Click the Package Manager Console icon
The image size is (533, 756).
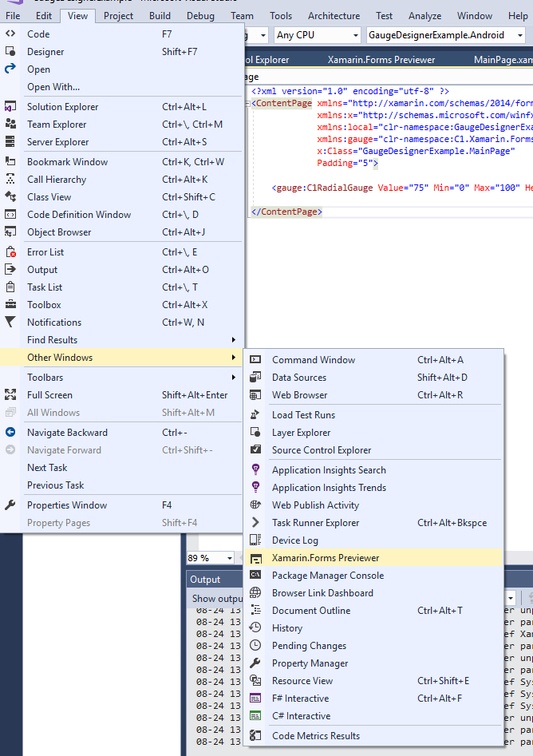tap(255, 576)
